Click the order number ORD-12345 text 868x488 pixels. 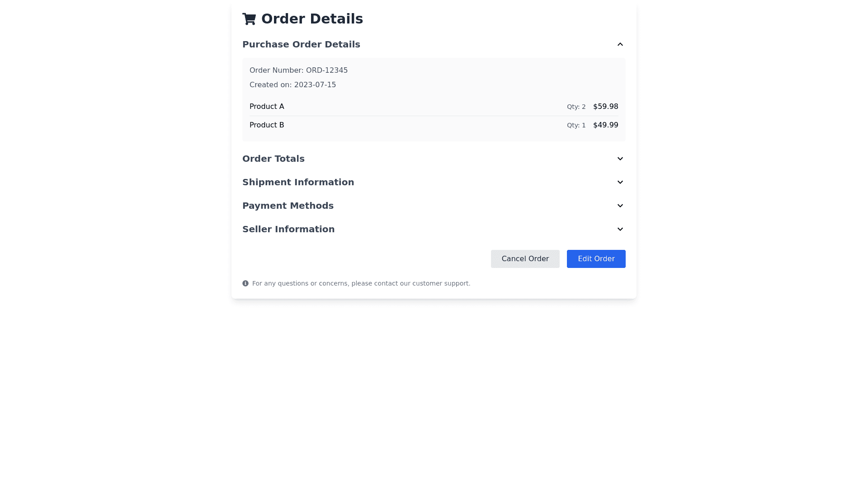(298, 70)
